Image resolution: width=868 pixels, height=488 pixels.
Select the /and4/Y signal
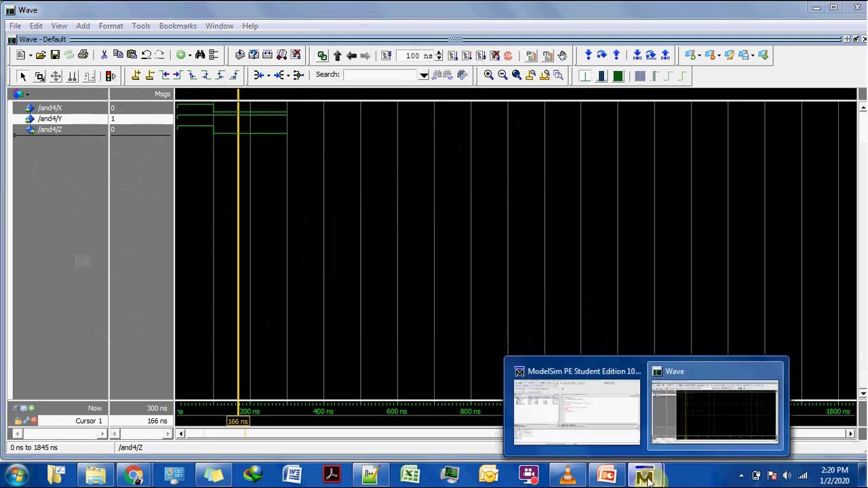click(x=50, y=119)
